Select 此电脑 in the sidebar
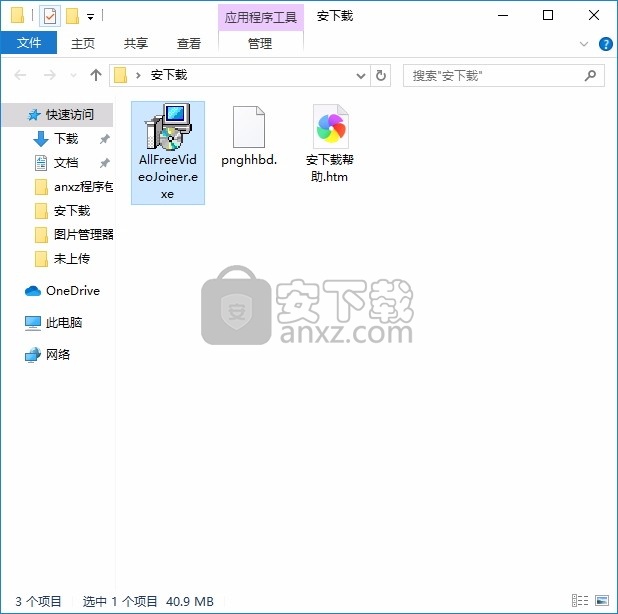The image size is (618, 614). click(64, 323)
